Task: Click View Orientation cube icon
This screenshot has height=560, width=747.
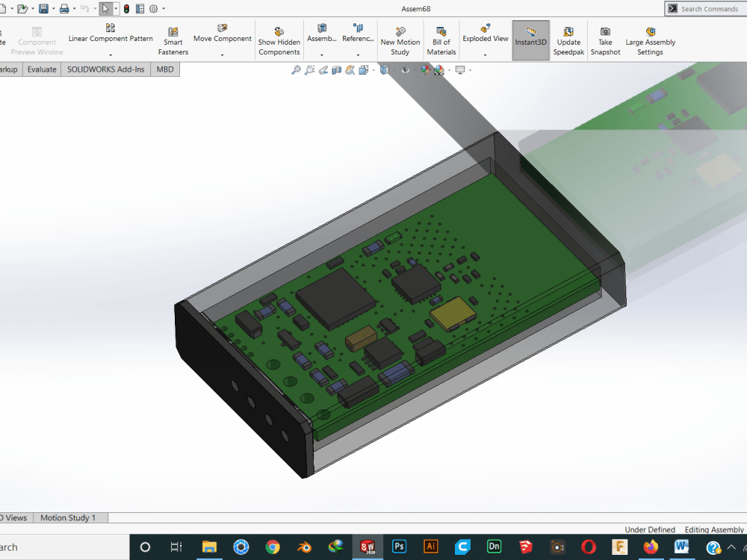Action: click(x=364, y=70)
